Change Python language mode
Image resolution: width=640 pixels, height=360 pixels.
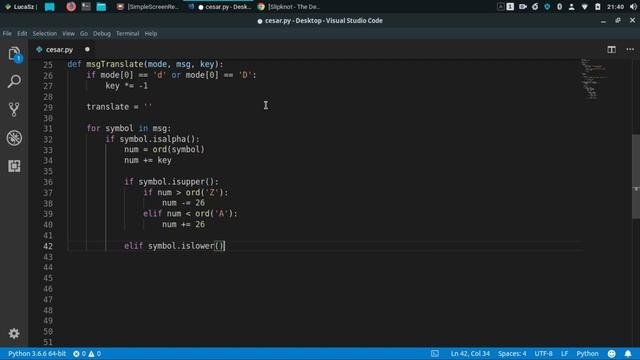[x=587, y=353]
